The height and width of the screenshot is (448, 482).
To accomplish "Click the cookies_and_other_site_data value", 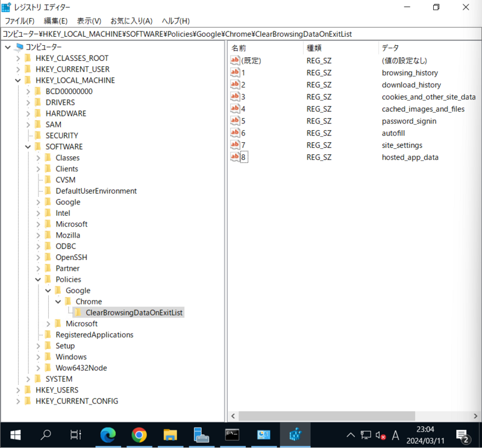I will [x=428, y=97].
